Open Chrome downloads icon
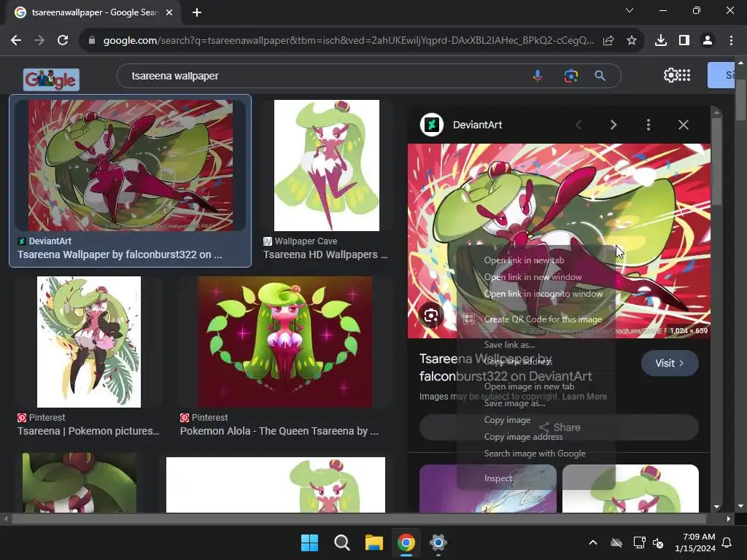747x560 pixels. click(x=661, y=41)
